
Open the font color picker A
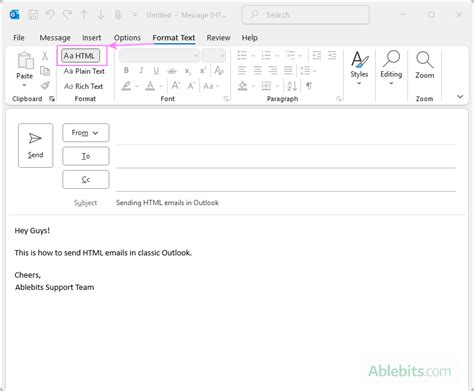click(x=150, y=86)
